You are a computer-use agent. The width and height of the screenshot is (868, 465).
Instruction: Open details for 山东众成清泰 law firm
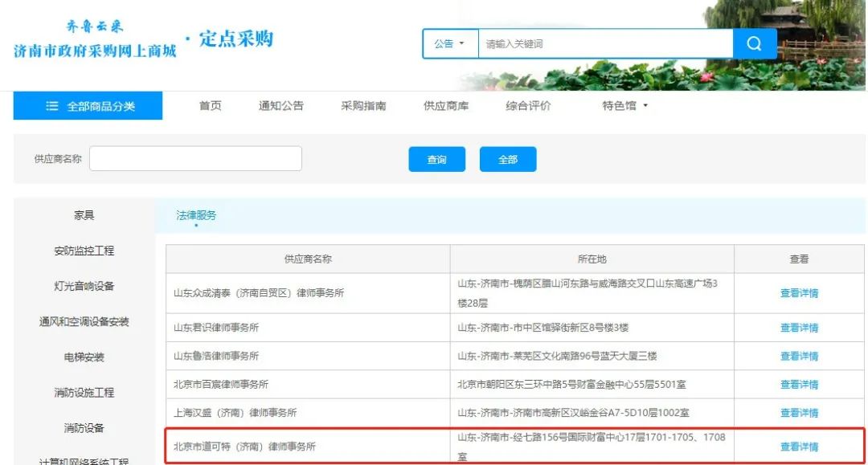point(799,292)
